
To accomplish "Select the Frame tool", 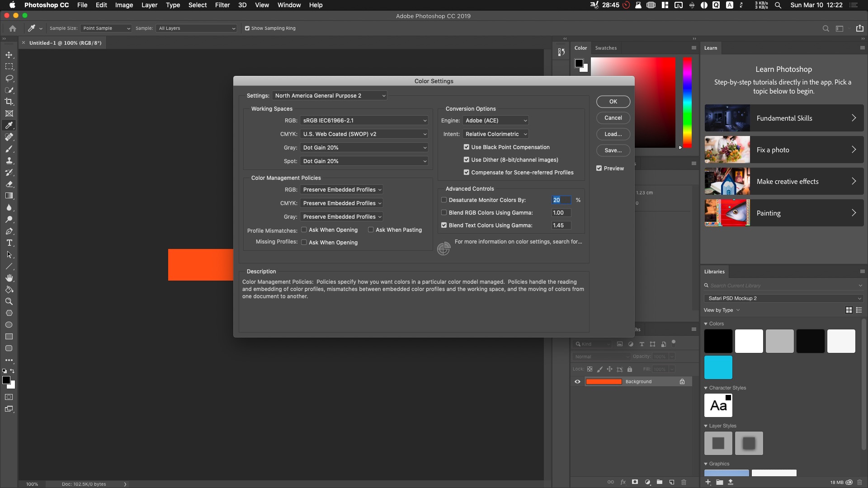I will coord(9,113).
